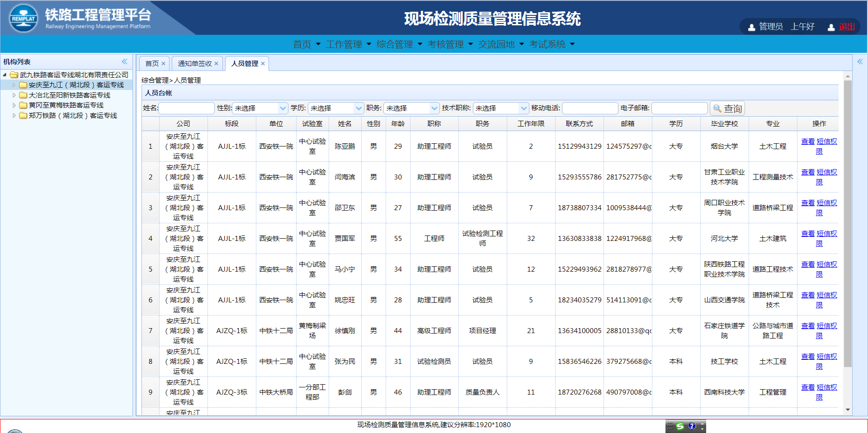Click the scrollbar up arrow in table
The width and height of the screenshot is (868, 433).
tap(848, 76)
